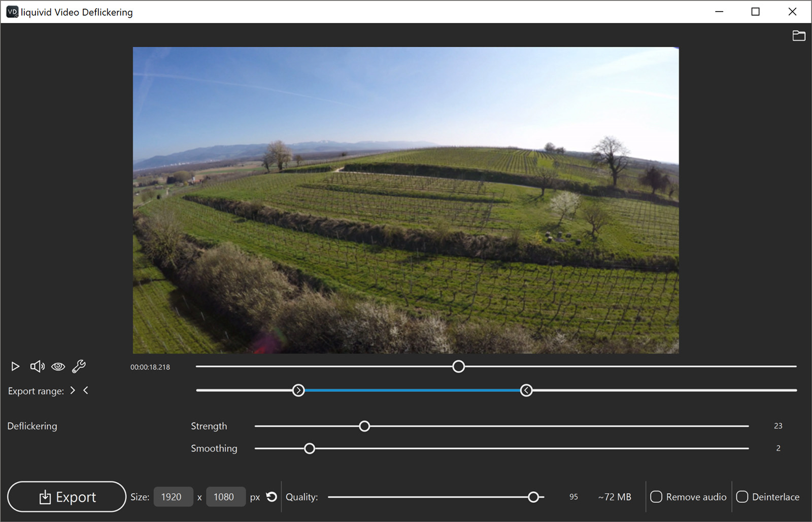Mute audio using the speaker icon
The image size is (812, 522).
click(x=37, y=366)
